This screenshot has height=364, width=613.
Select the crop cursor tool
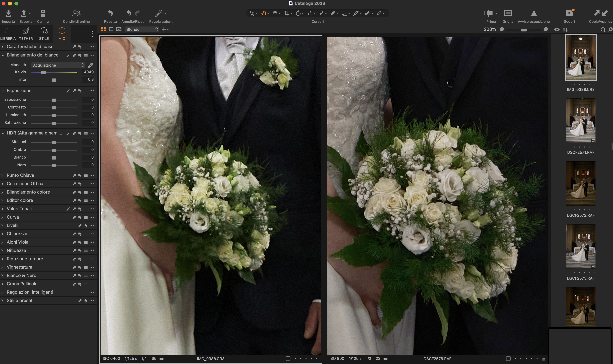pos(286,13)
